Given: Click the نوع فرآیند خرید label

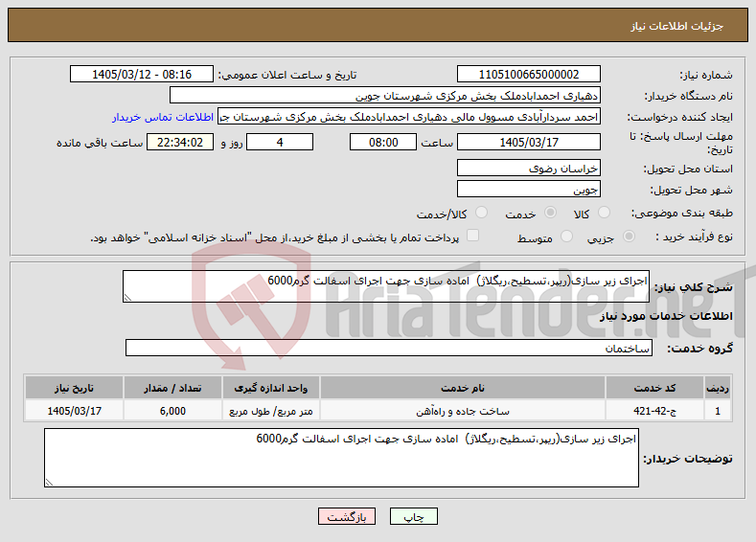Looking at the screenshot, I should pos(694,237).
